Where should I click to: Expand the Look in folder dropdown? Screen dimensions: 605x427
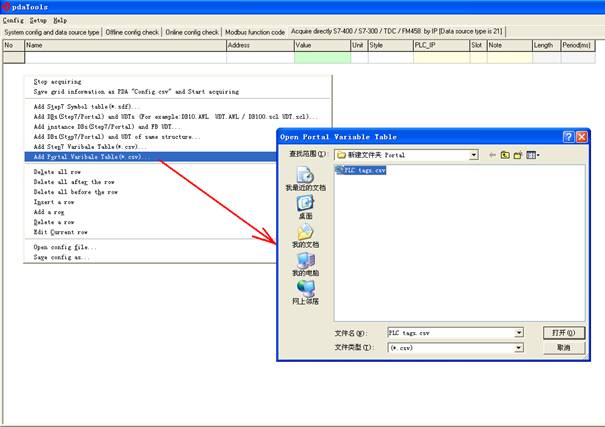coord(474,155)
